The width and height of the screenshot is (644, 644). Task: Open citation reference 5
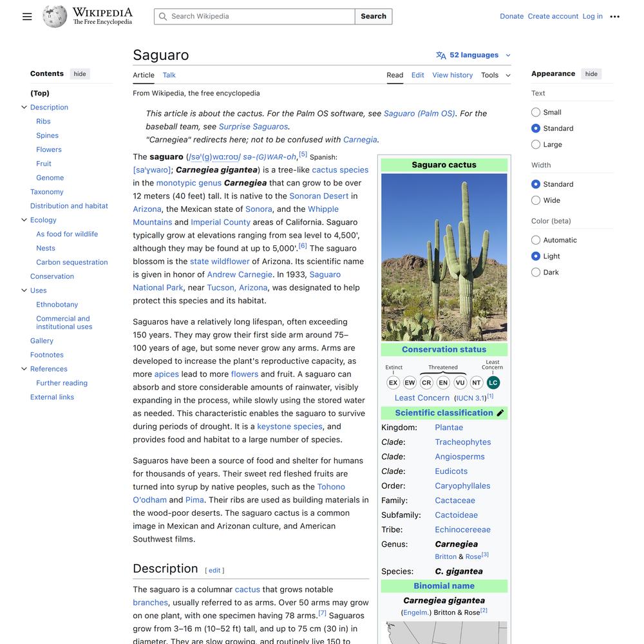303,154
